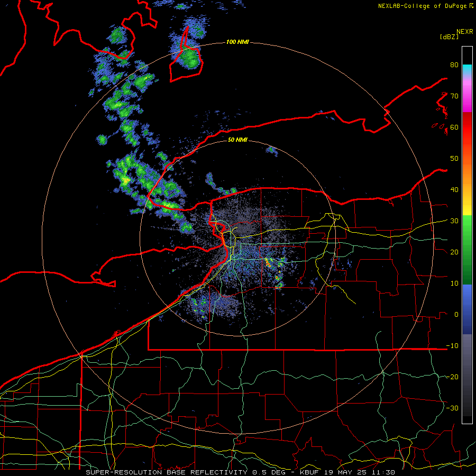Viewport: 476px width, 476px height.
Task: Click the NEXR label above the color scale
Action: click(x=465, y=32)
